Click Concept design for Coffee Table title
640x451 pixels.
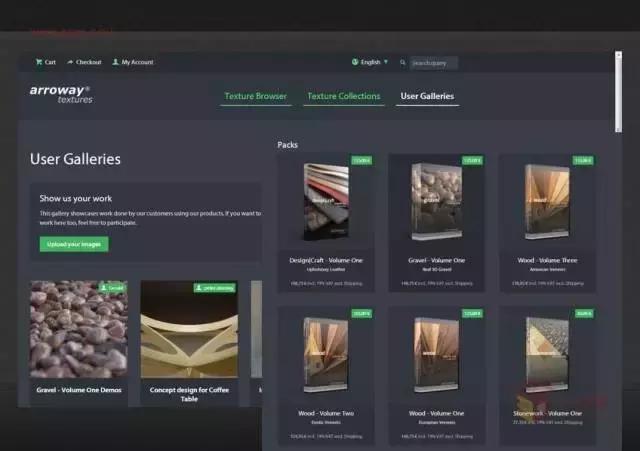pyautogui.click(x=189, y=394)
